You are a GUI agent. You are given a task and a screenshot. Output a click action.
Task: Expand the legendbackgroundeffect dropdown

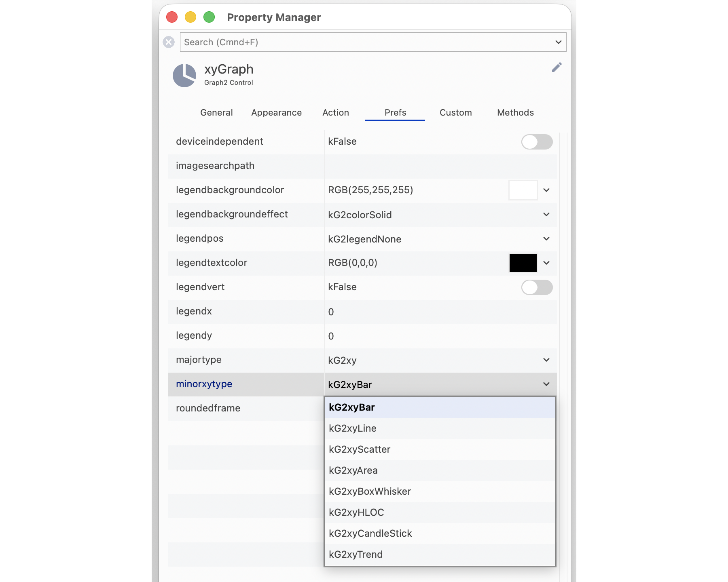coord(546,215)
